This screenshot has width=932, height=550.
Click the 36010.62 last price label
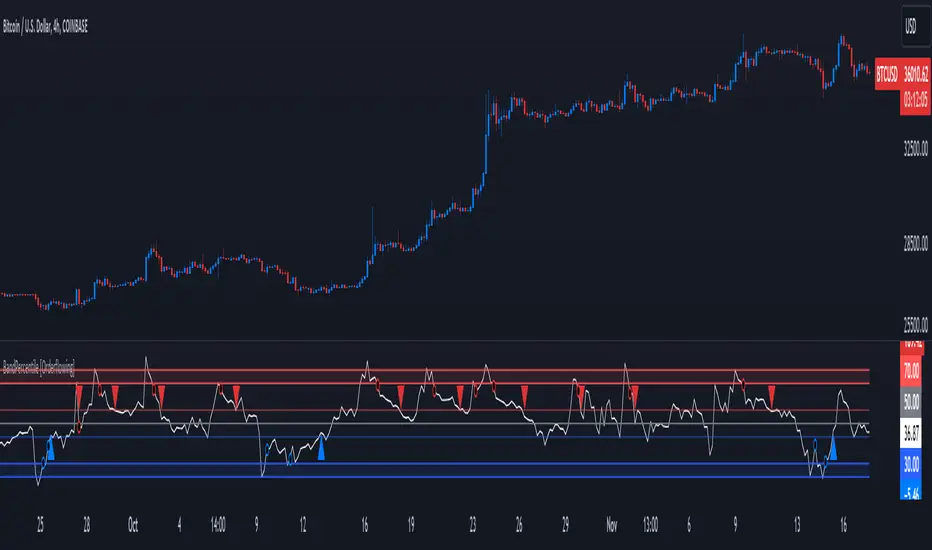pos(915,74)
